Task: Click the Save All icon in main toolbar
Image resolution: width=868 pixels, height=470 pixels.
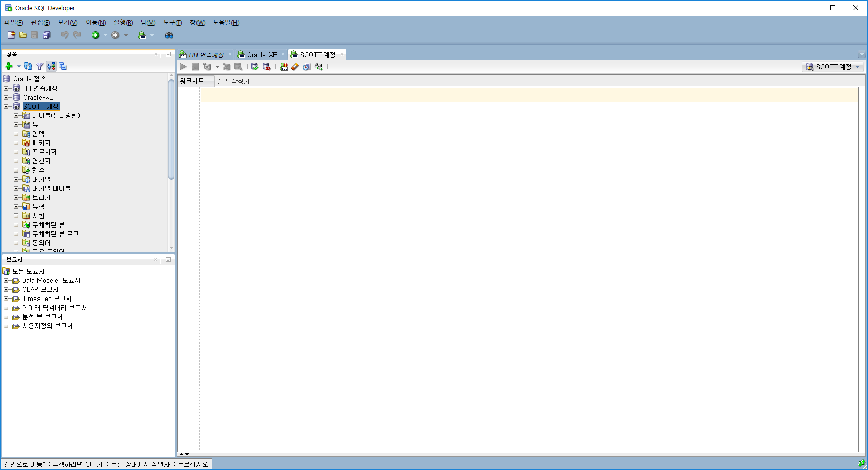Action: coord(47,35)
